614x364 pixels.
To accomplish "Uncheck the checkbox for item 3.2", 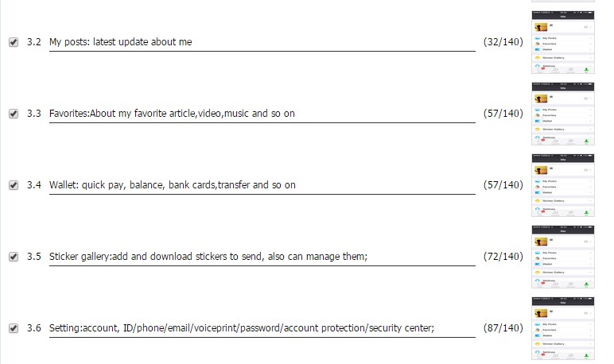I will (14, 42).
